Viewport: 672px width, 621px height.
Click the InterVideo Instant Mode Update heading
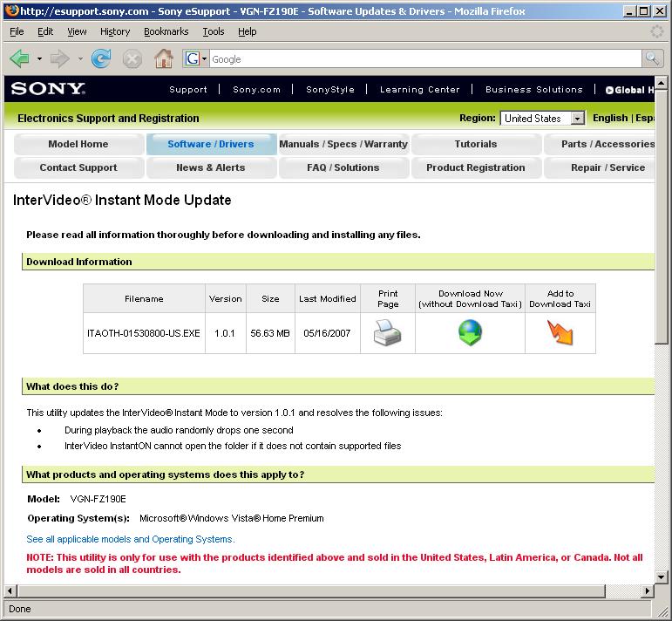[x=122, y=201]
